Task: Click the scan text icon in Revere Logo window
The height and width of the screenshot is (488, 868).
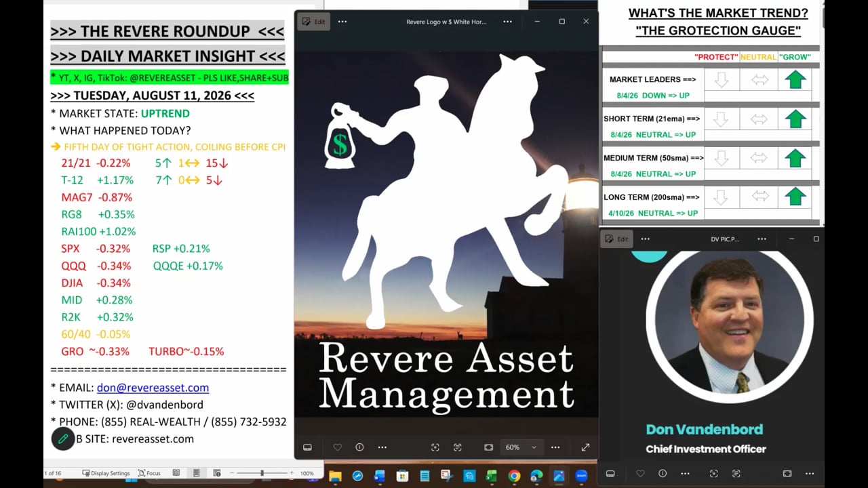Action: click(x=458, y=447)
